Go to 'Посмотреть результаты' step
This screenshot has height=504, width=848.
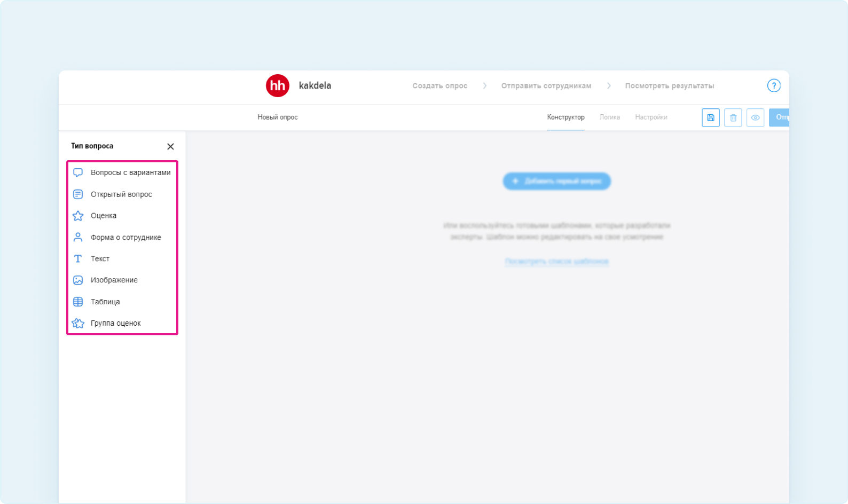tap(670, 86)
